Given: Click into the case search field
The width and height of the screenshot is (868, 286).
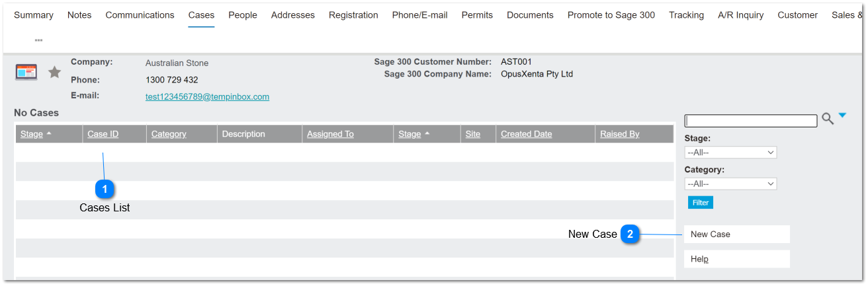Looking at the screenshot, I should (751, 121).
